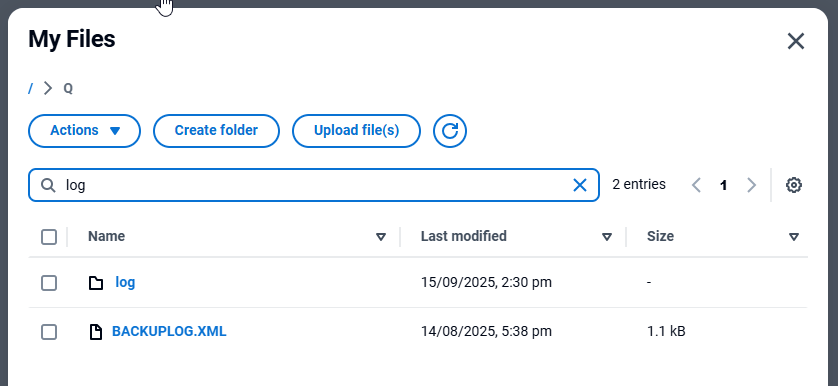Go to previous page arrow
Viewport: 838px width, 386px height.
tap(696, 185)
